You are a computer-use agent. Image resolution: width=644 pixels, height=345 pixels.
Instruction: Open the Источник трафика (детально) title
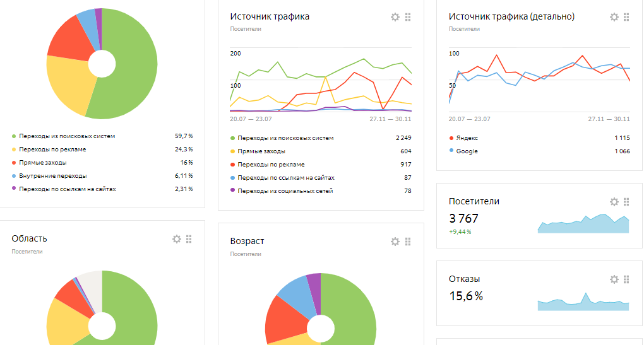point(511,17)
